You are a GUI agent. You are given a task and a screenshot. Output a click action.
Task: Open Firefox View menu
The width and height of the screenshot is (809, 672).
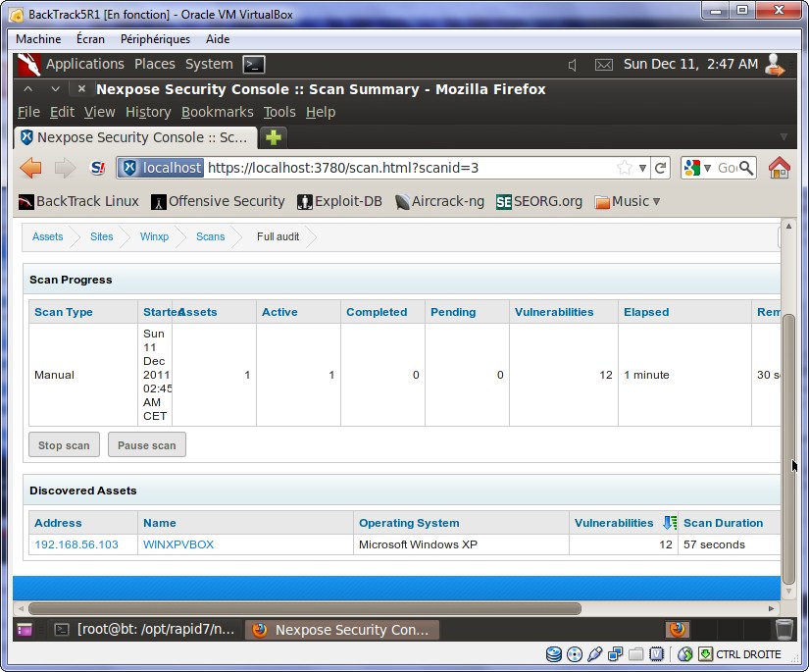tap(100, 112)
